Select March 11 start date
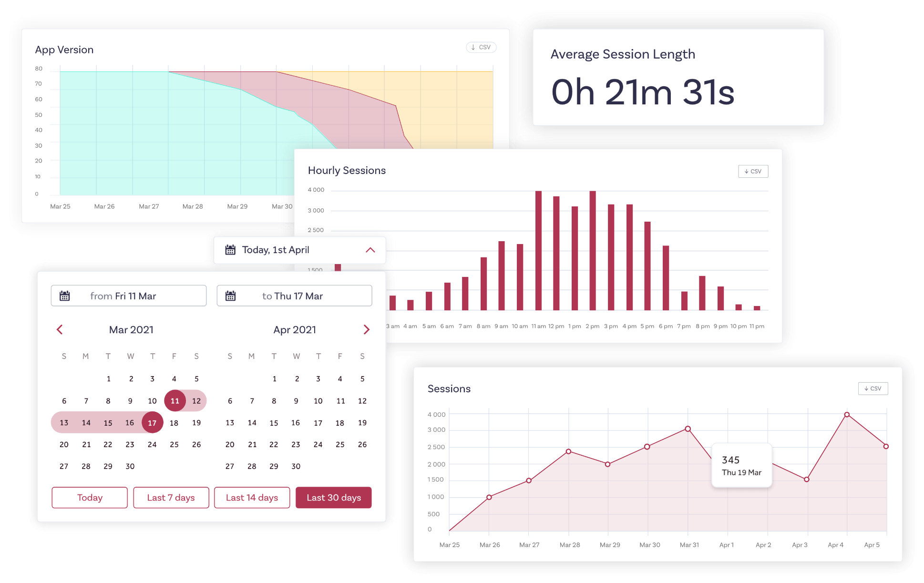Viewport: 924px width, 583px height. point(175,401)
